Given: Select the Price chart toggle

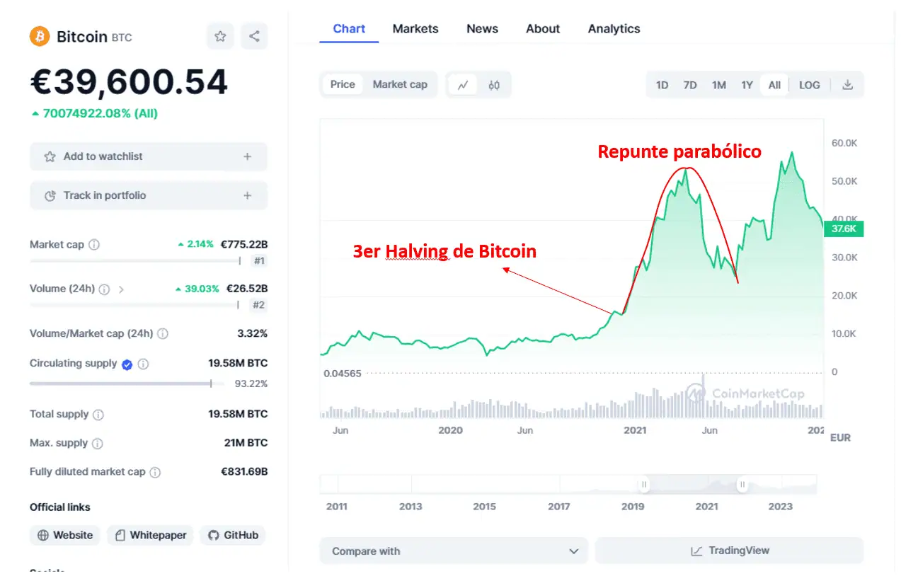Looking at the screenshot, I should pos(343,84).
